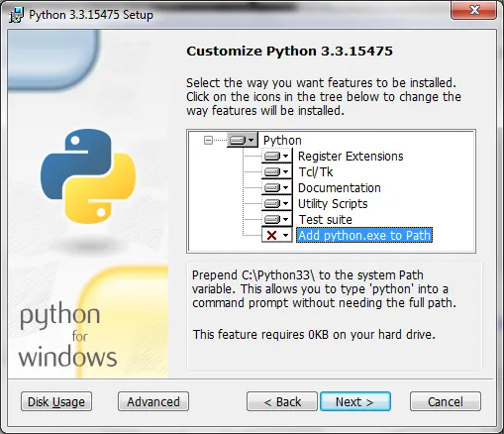Open the dropdown arrow beside Test suite
This screenshot has width=504, height=434.
pos(286,220)
